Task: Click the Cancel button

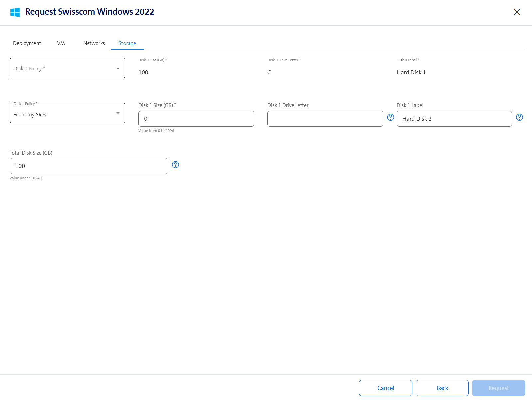Action: [386, 388]
